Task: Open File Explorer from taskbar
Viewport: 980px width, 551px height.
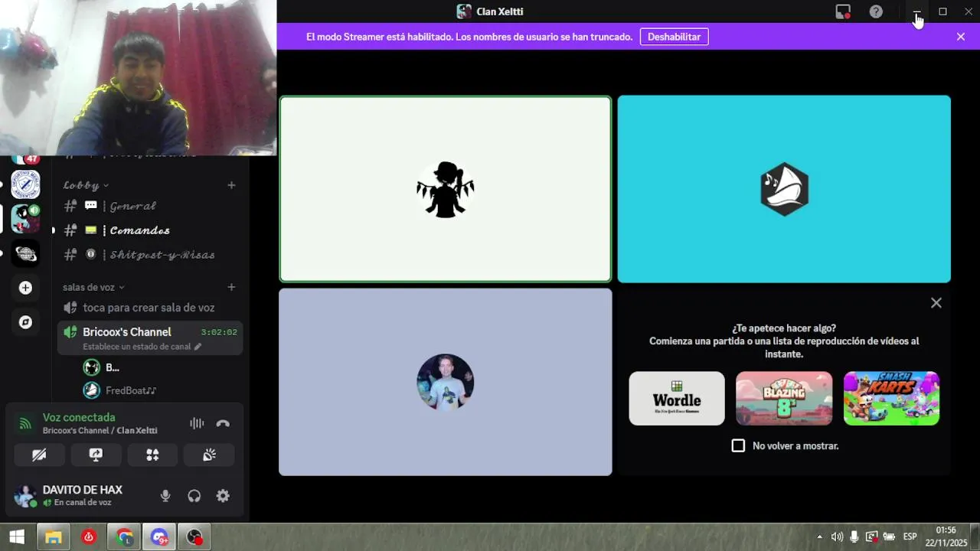Action: (x=53, y=537)
